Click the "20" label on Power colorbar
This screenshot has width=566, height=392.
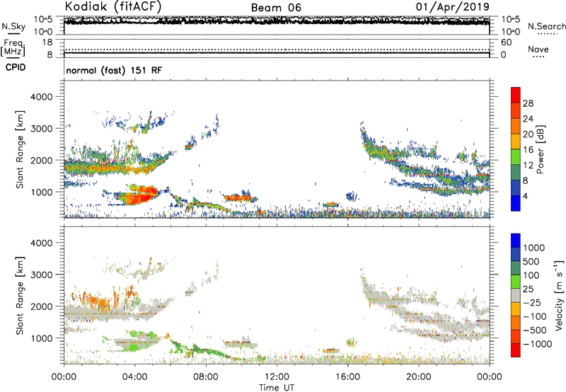tap(528, 134)
